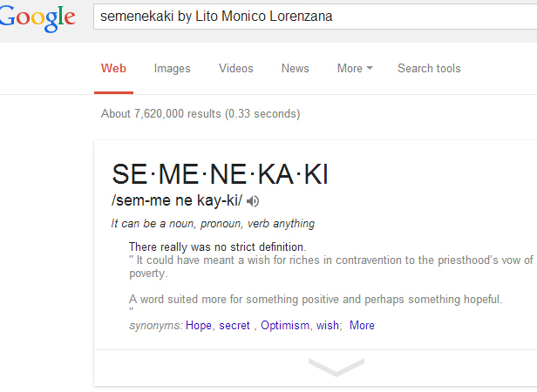This screenshot has height=392, width=537.
Task: Select the Web tab
Action: pyautogui.click(x=113, y=68)
